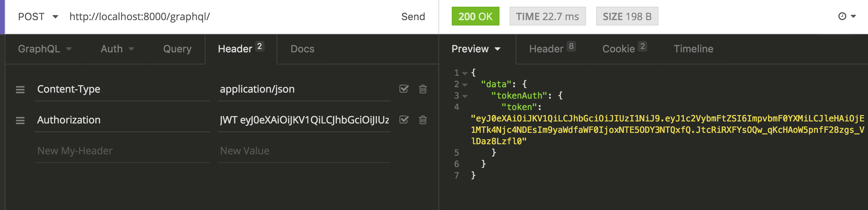
Task: Send the request
Action: point(413,16)
